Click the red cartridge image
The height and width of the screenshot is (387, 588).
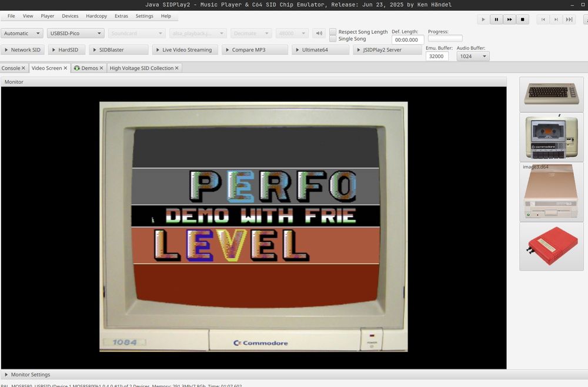click(552, 246)
